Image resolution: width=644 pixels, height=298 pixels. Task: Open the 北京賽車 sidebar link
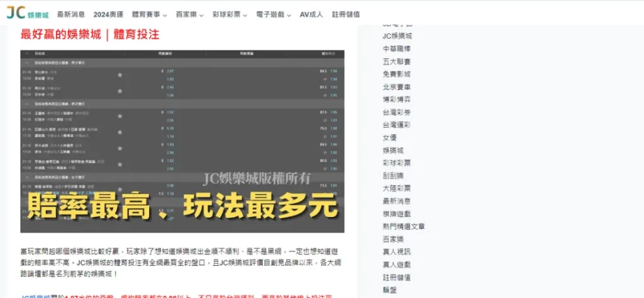[x=396, y=87]
